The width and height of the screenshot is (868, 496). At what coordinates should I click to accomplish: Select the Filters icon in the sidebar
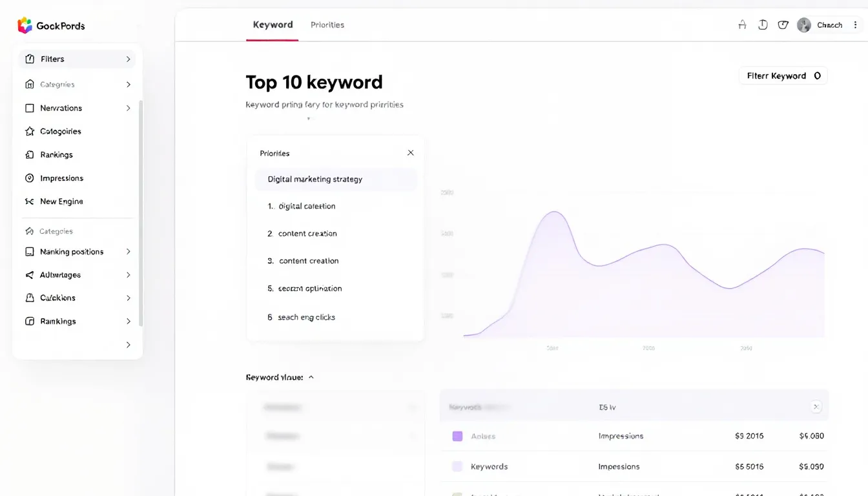pos(30,58)
